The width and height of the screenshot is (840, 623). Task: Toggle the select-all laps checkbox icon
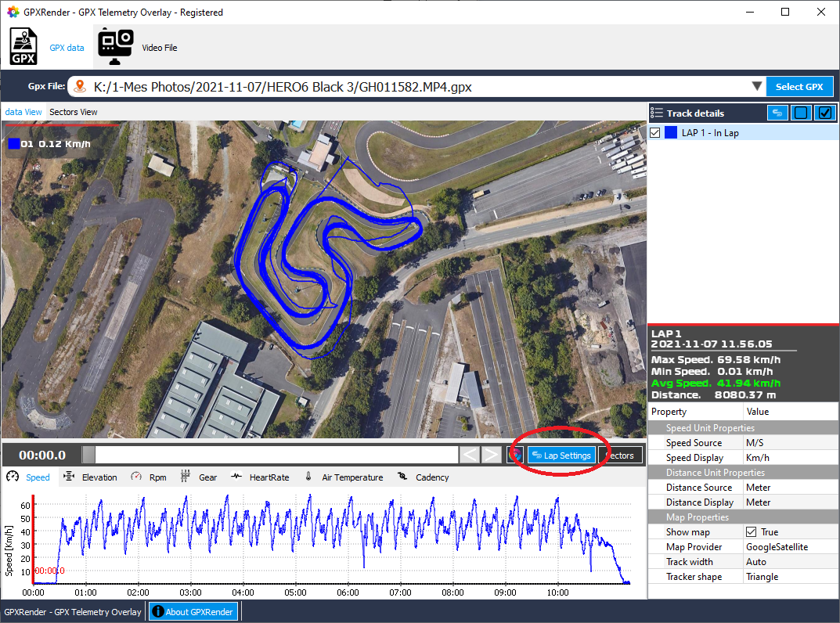tap(824, 113)
